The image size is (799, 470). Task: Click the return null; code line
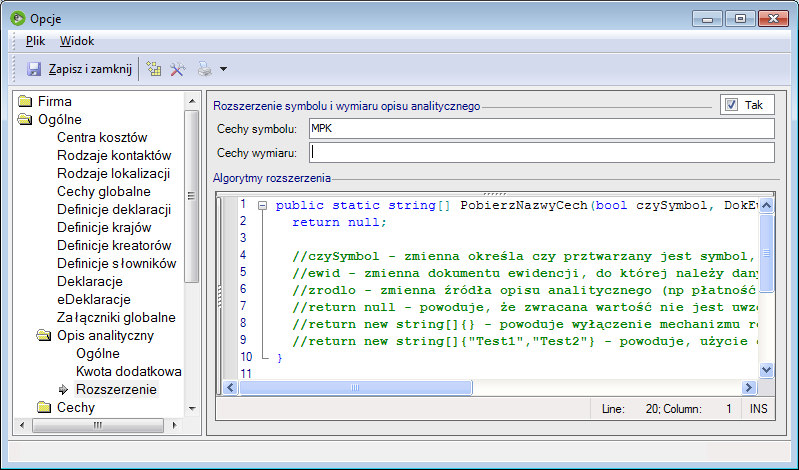coord(339,222)
